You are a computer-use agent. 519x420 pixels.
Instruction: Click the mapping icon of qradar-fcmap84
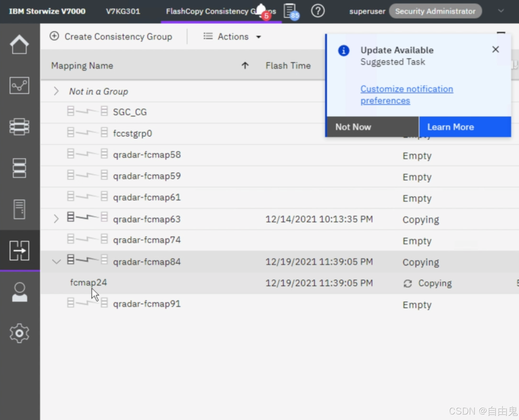87,260
